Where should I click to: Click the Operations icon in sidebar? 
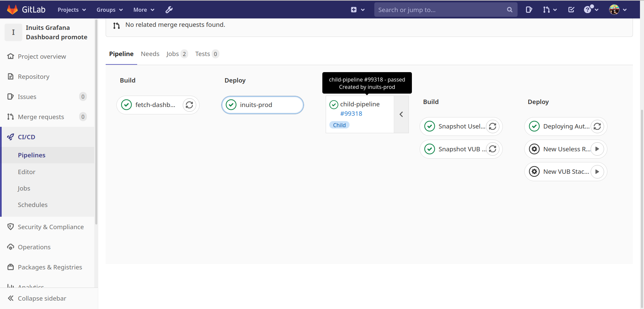[11, 247]
